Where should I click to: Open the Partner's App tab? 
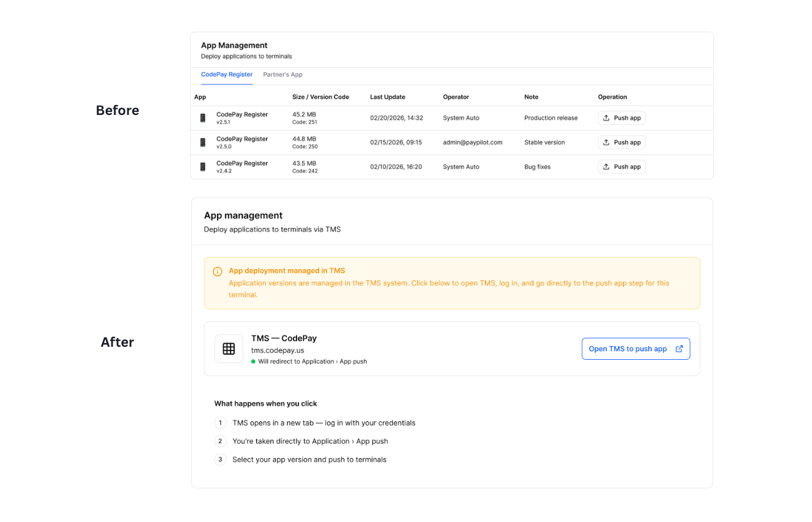(282, 75)
